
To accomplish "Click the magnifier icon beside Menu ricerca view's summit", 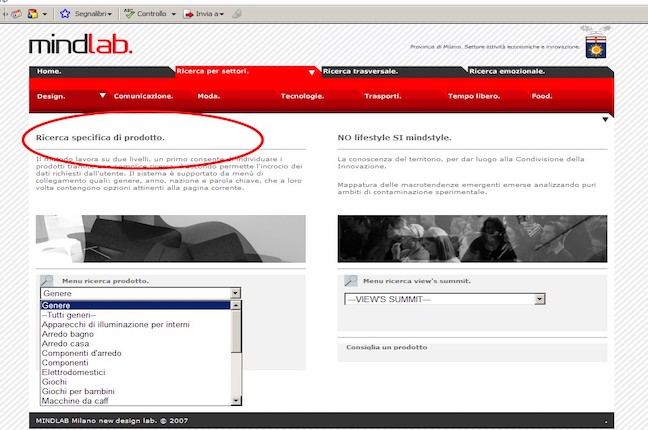I will (350, 281).
